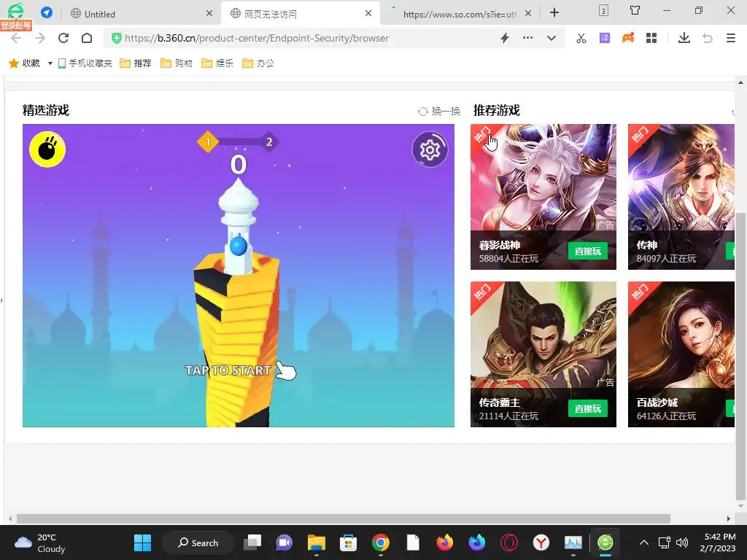Open the 购物 bookmark folder
This screenshot has width=747, height=560.
pyautogui.click(x=177, y=63)
